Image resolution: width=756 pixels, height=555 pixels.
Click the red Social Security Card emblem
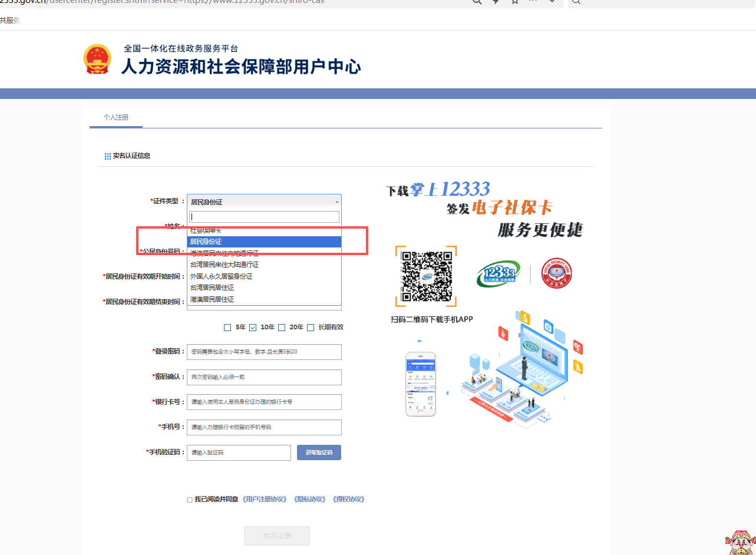click(x=557, y=273)
